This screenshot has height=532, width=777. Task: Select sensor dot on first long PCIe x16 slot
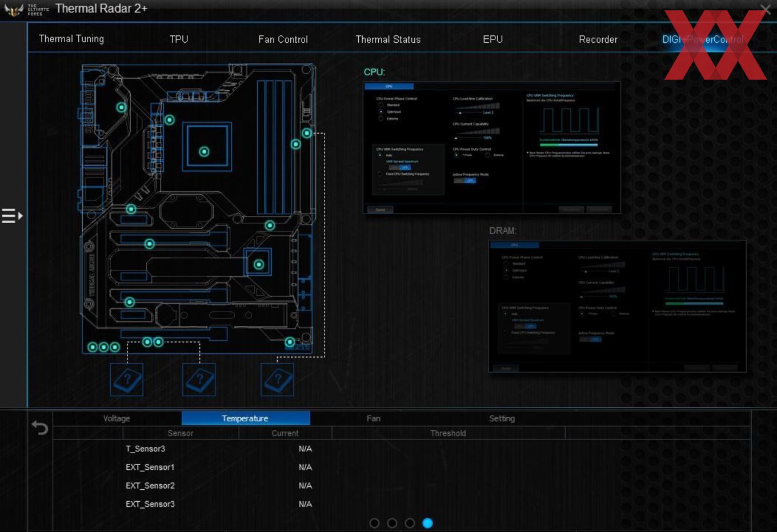click(149, 244)
